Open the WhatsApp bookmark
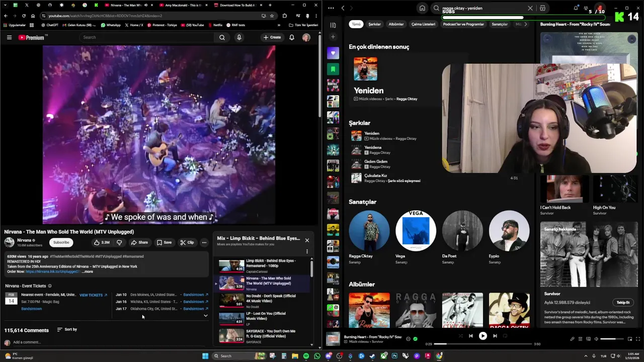 (111, 25)
